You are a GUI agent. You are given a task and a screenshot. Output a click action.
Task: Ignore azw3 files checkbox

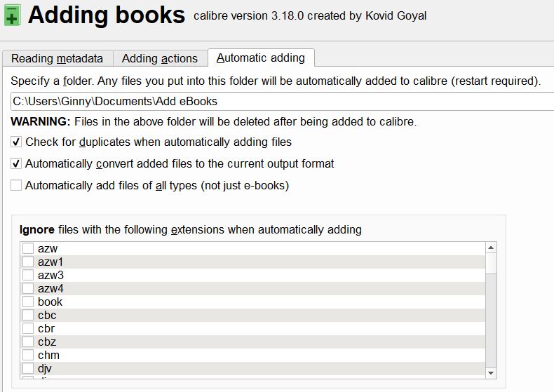click(x=28, y=275)
